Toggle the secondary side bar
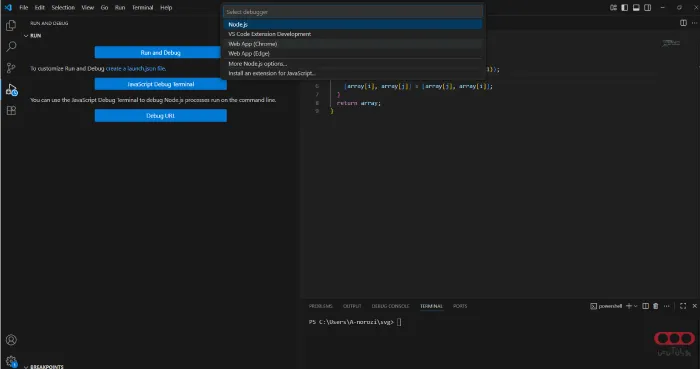The image size is (700, 369). 647,8
